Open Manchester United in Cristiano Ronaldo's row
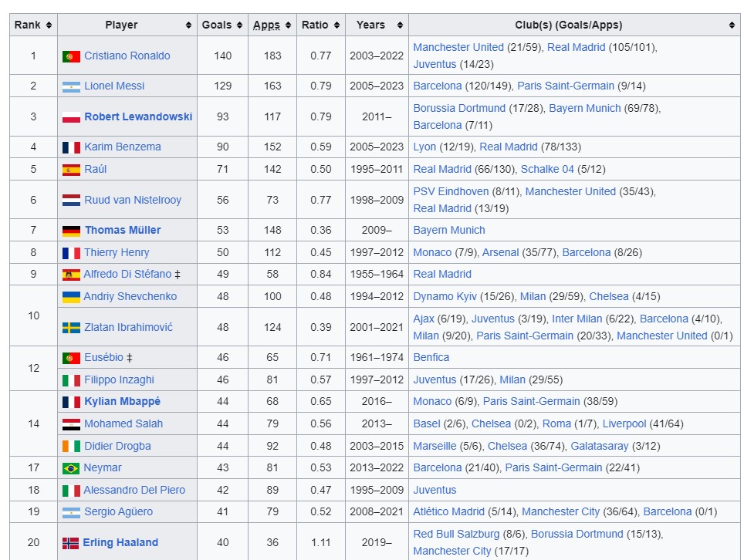The image size is (744, 560). (458, 47)
